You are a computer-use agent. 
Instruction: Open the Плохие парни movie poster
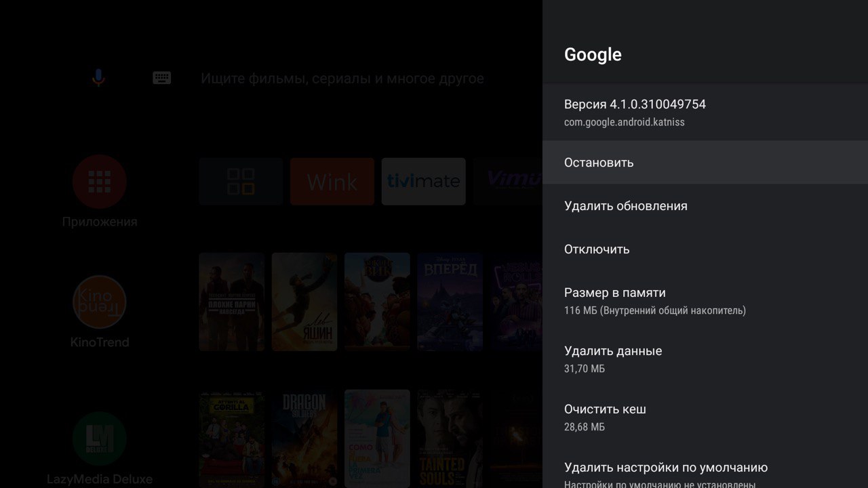tap(232, 302)
